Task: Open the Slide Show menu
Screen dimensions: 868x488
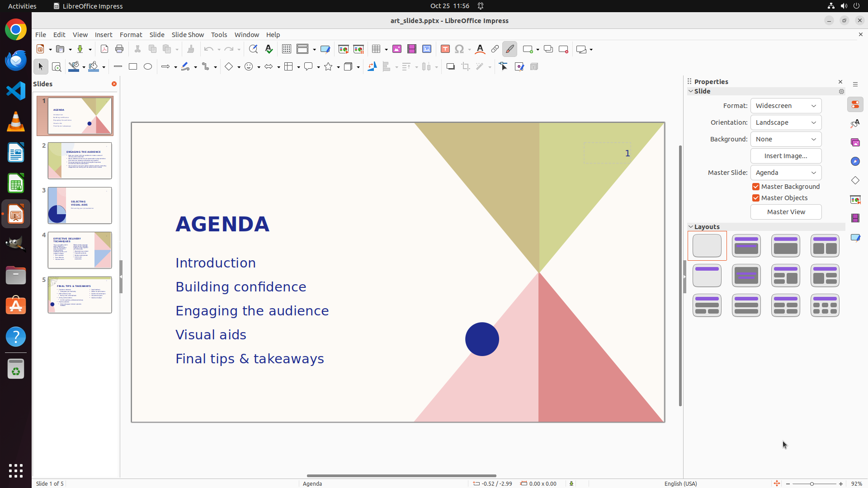Action: tap(188, 35)
